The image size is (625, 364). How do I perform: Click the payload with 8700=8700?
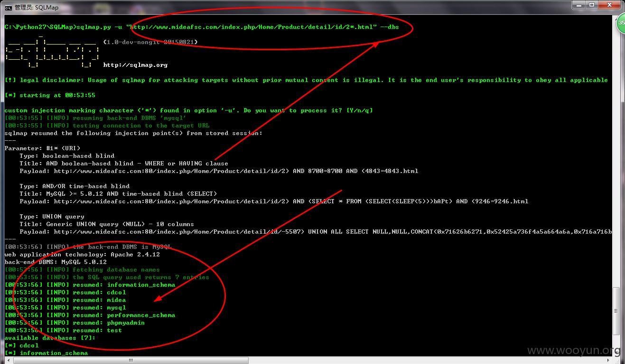219,171
